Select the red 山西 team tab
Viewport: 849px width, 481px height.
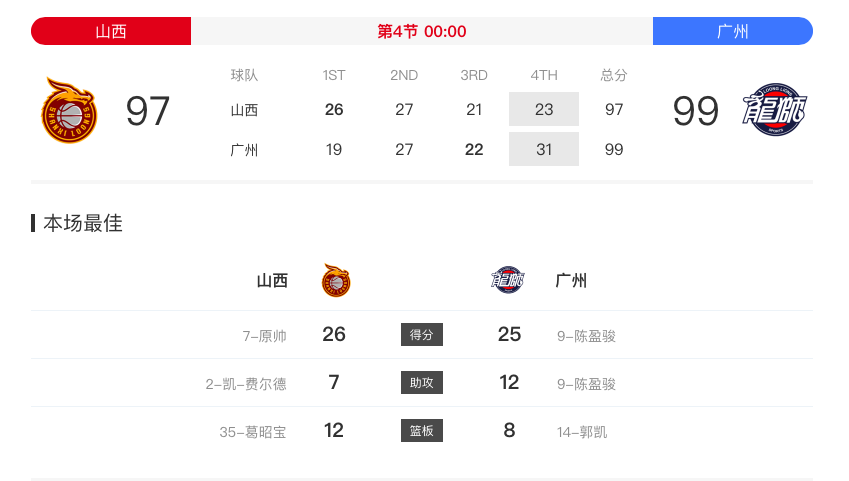111,31
